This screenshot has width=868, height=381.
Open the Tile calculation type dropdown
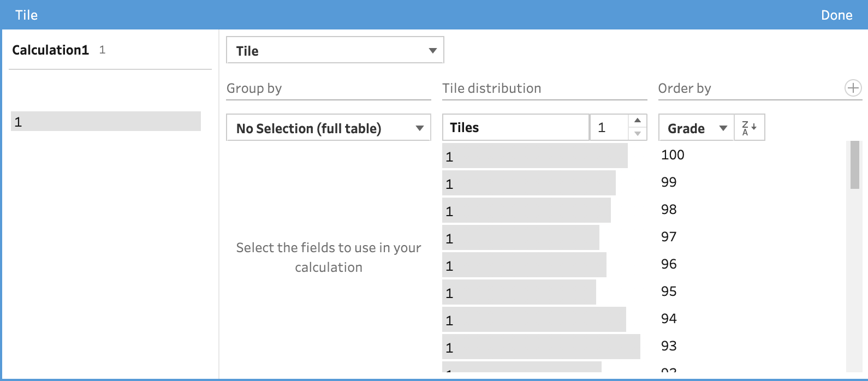point(335,50)
